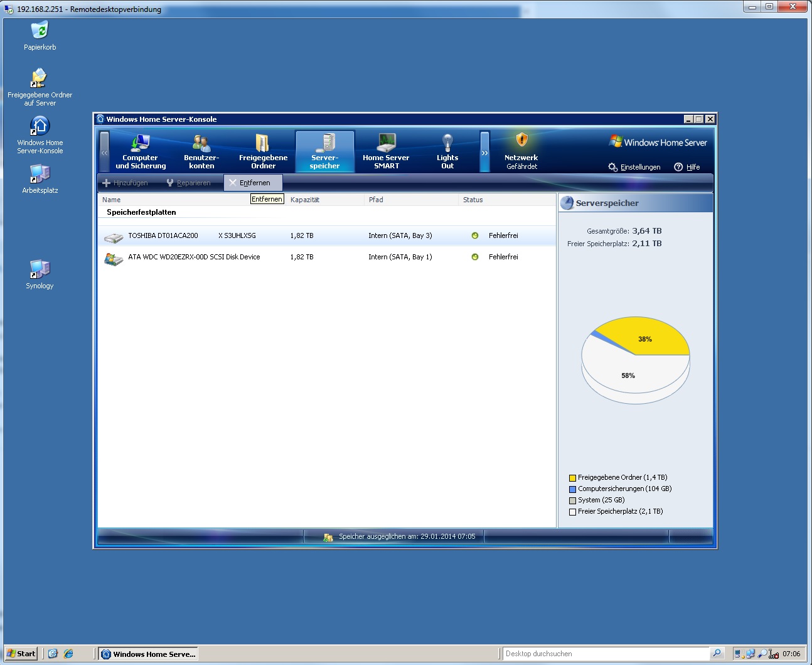Click the Reparieren toolbar button

point(188,183)
